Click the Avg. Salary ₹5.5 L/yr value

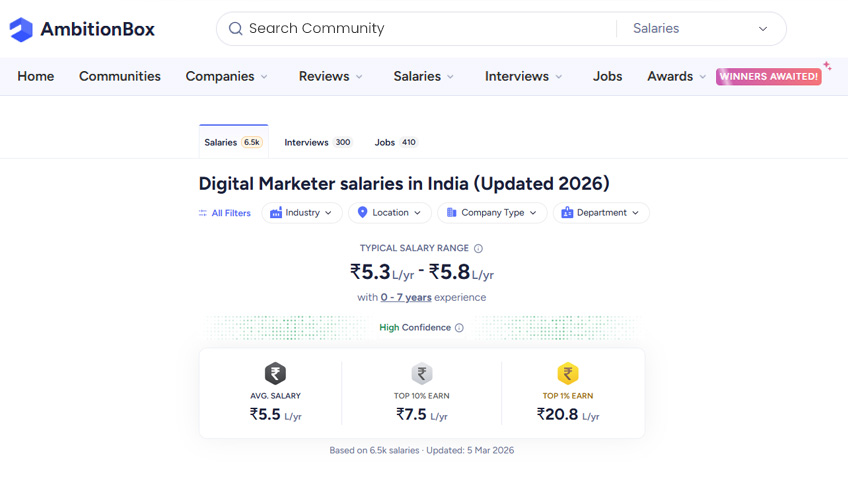click(x=275, y=415)
